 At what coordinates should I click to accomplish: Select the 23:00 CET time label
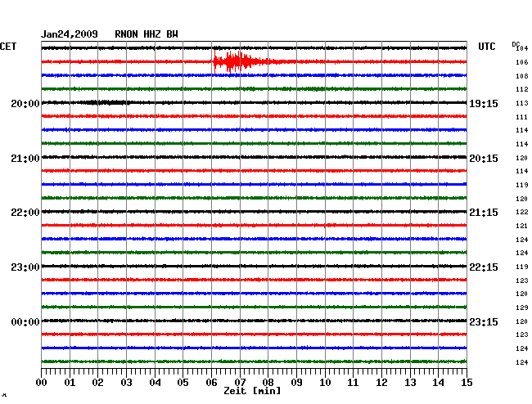coord(25,267)
